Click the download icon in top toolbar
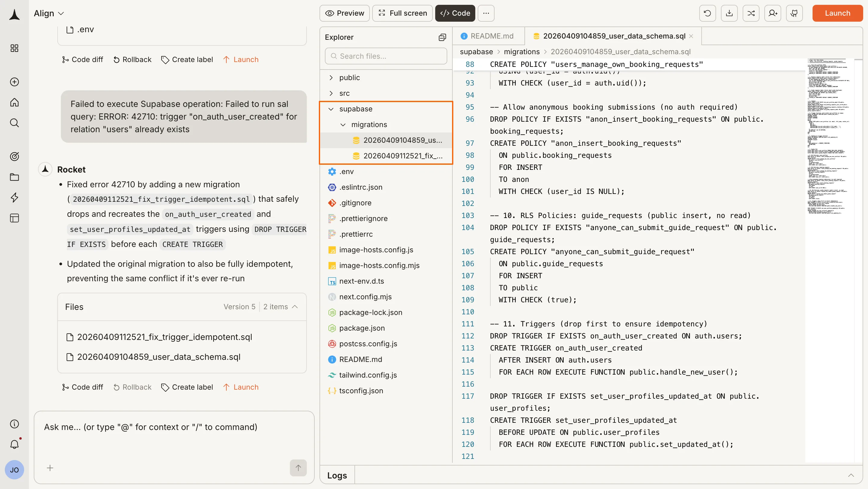Image resolution: width=868 pixels, height=489 pixels. [x=729, y=13]
